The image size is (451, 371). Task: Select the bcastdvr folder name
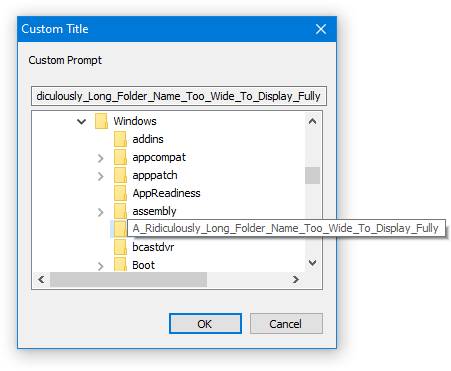(x=153, y=247)
